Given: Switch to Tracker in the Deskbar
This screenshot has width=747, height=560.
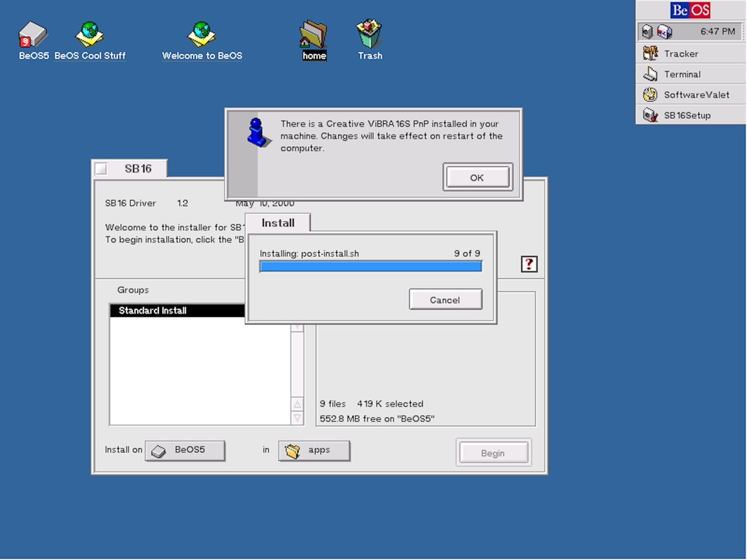Looking at the screenshot, I should pyautogui.click(x=690, y=53).
